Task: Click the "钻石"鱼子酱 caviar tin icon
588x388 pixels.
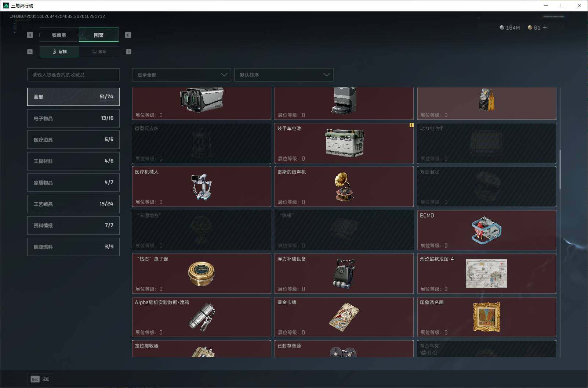Action: tap(201, 274)
